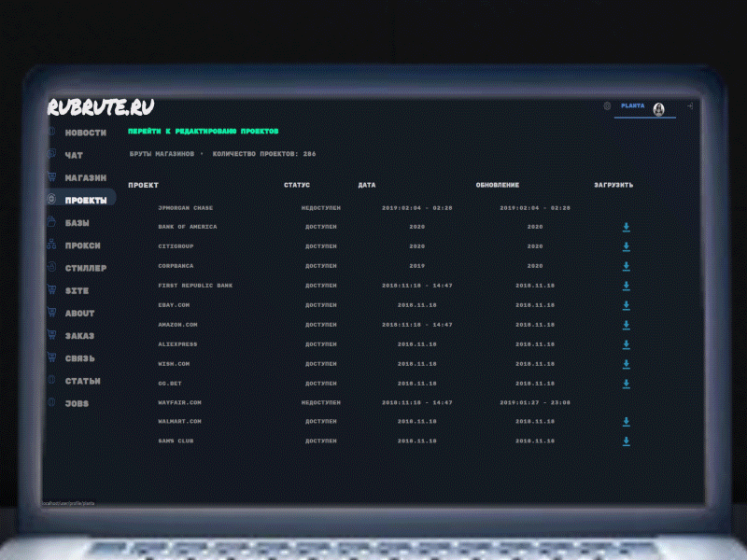Image resolution: width=747 pixels, height=560 pixels.
Task: Download the Walmart.com project
Action: 627,422
